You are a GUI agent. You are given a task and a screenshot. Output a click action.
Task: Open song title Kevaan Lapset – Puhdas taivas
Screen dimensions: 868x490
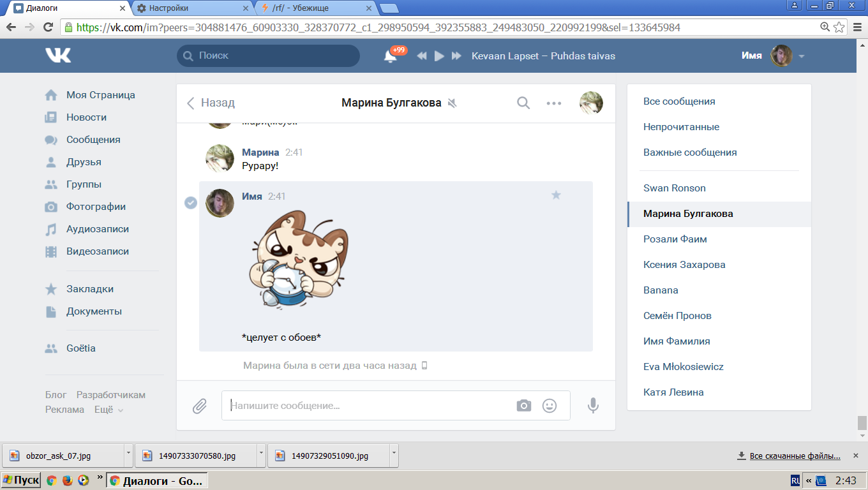tap(543, 56)
